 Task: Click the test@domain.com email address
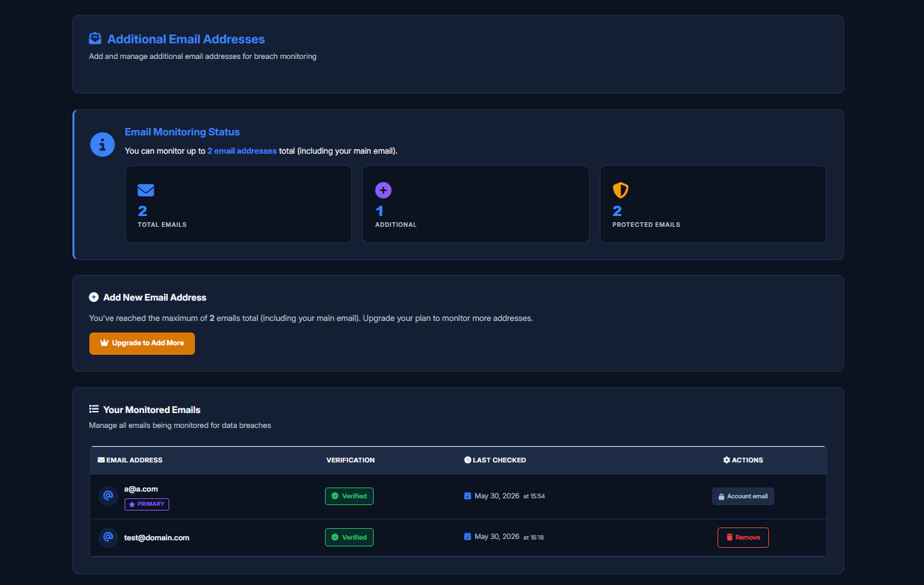(x=156, y=538)
